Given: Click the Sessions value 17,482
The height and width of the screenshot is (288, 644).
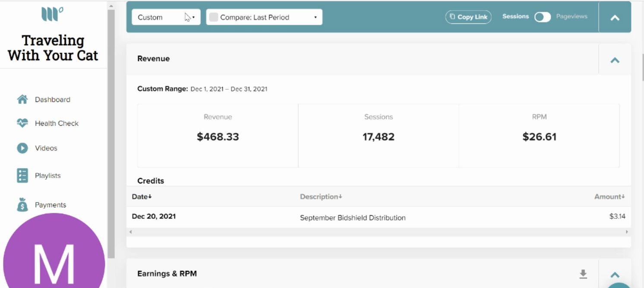Looking at the screenshot, I should click(379, 137).
